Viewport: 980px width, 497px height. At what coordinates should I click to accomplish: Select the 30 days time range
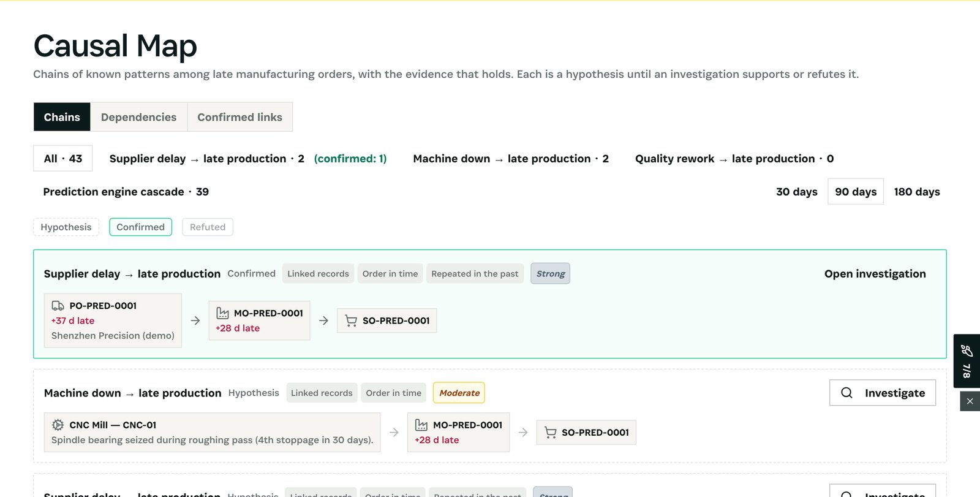(x=797, y=192)
